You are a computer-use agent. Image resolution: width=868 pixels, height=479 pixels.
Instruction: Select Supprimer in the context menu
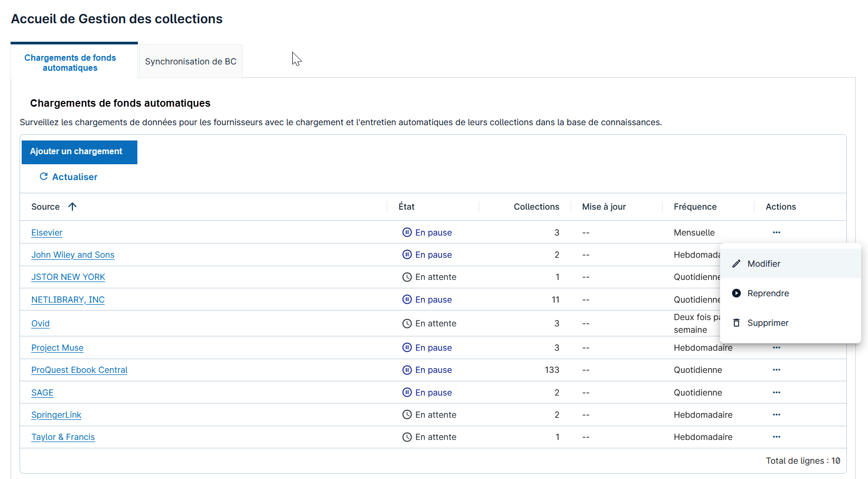[768, 323]
